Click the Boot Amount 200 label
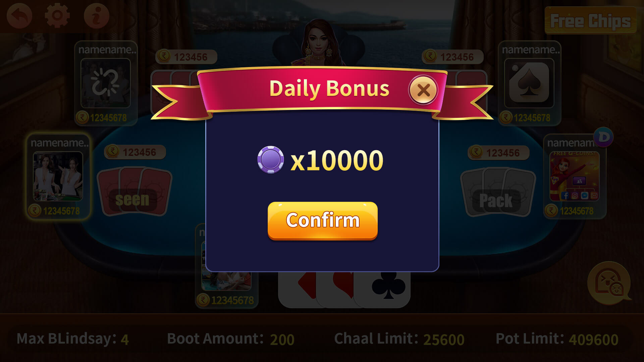The image size is (644, 362). 230,339
